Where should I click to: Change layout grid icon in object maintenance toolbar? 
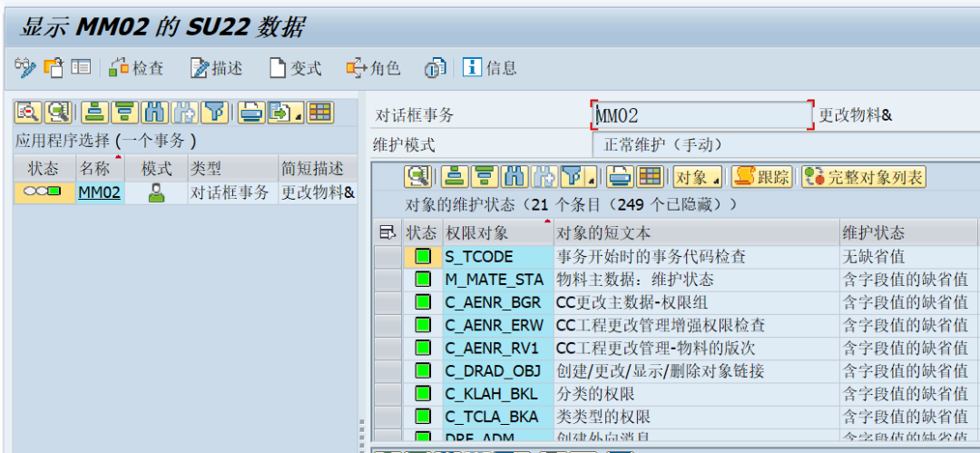650,177
